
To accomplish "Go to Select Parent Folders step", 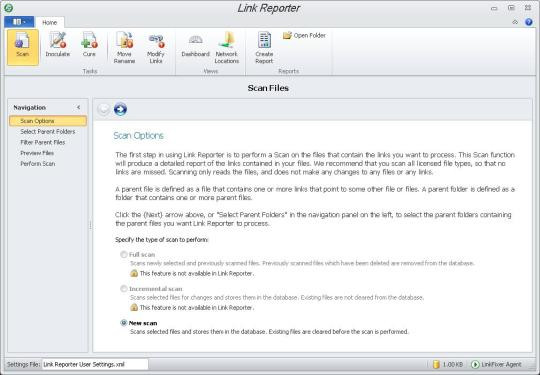I will [48, 132].
